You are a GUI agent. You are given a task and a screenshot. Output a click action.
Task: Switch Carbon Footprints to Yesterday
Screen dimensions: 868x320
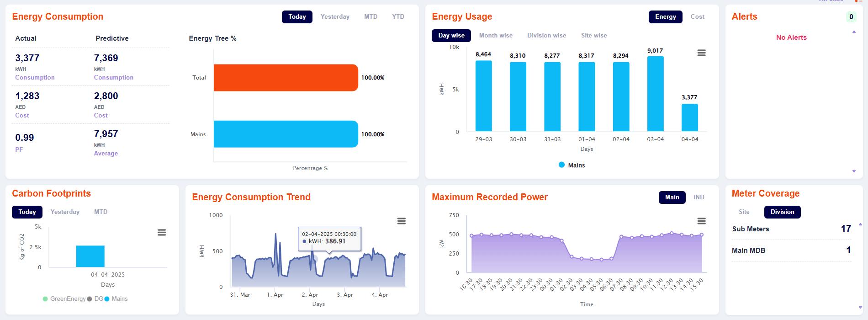pyautogui.click(x=65, y=212)
